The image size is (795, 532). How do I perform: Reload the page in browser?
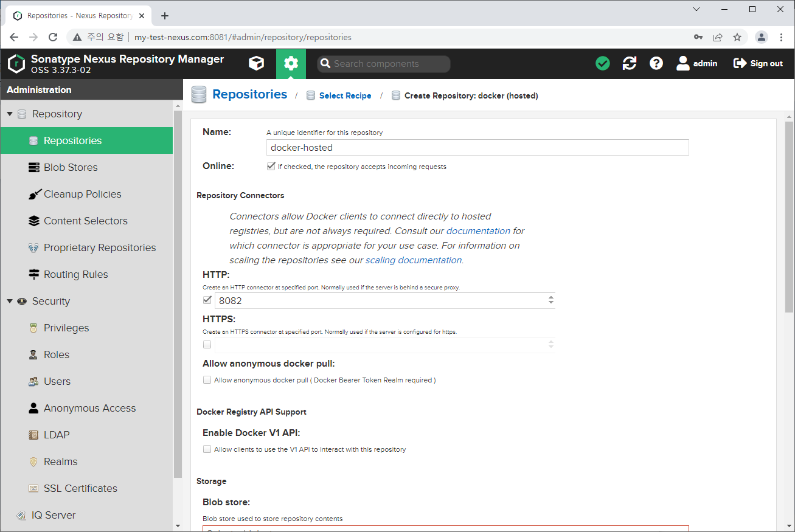point(53,37)
